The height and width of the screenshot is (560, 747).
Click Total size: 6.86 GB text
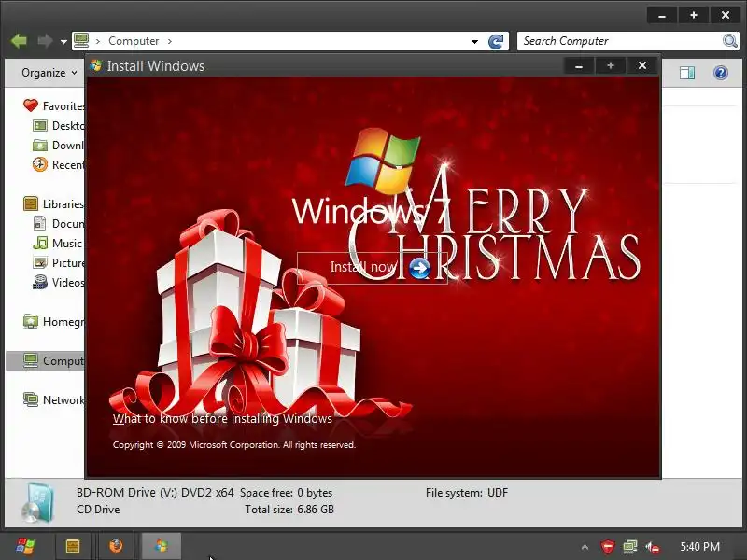(x=289, y=510)
